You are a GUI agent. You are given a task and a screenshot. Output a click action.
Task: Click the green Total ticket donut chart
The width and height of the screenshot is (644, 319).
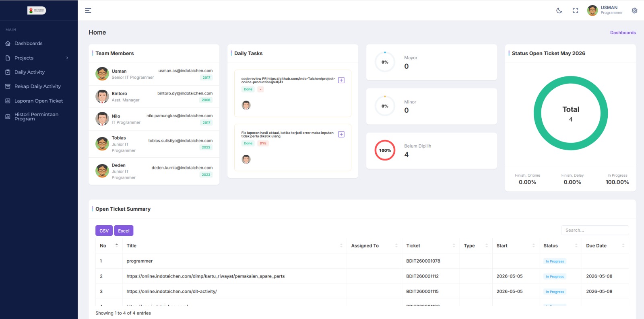click(x=571, y=113)
